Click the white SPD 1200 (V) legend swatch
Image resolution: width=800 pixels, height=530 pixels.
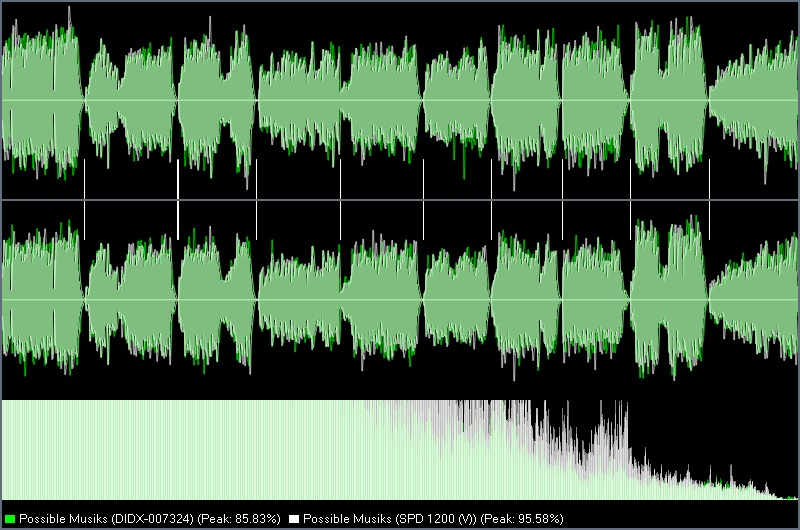[294, 519]
